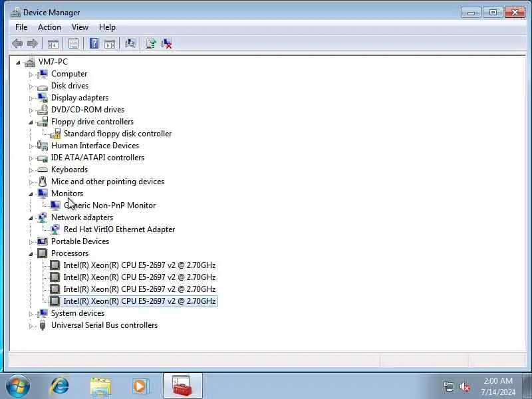Screen dimensions: 532x399
Task: Click the Uninstall device toolbar icon
Action: (166, 43)
